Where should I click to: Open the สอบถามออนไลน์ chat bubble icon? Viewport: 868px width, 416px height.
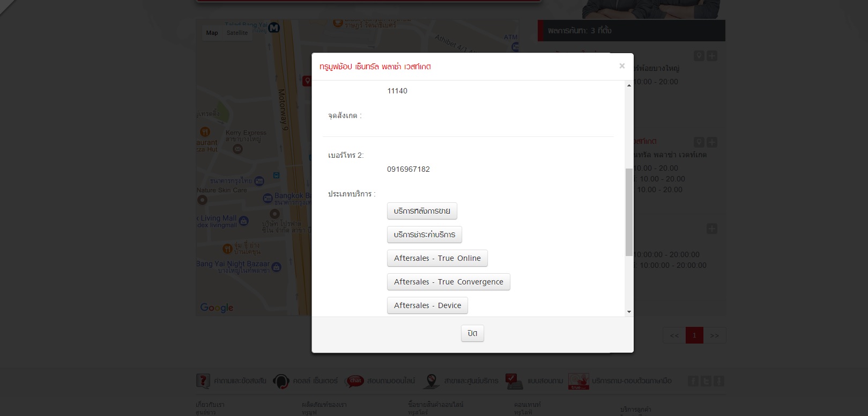[x=355, y=381]
